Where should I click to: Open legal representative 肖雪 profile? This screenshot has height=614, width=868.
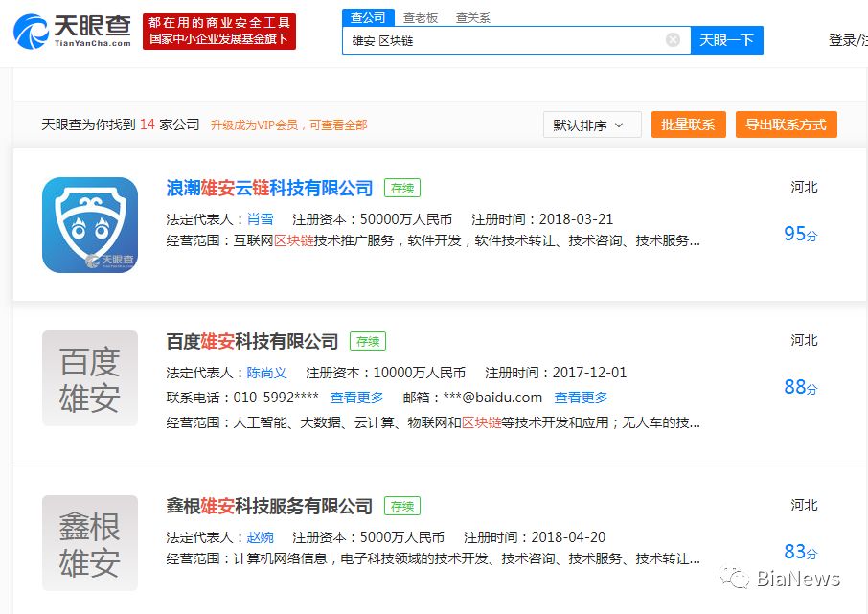[261, 219]
